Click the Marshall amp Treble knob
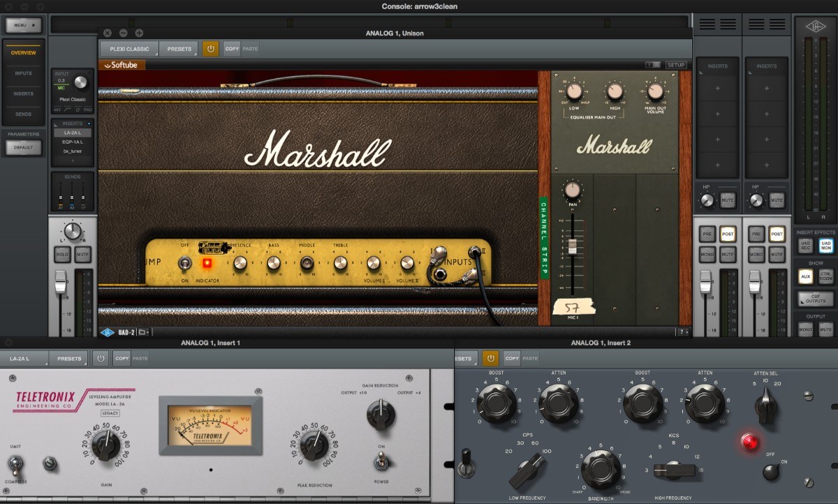 (x=340, y=263)
